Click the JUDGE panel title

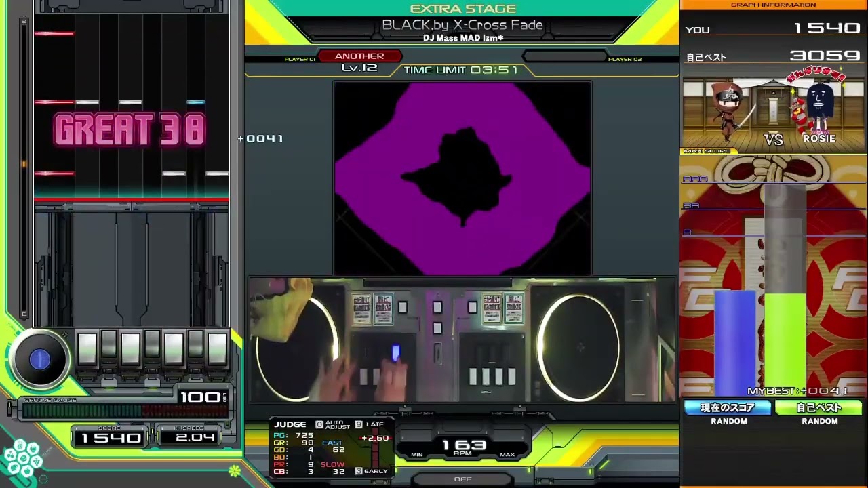290,424
